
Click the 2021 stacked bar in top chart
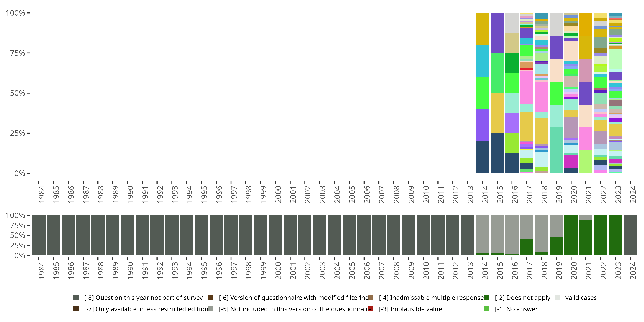[586, 93]
